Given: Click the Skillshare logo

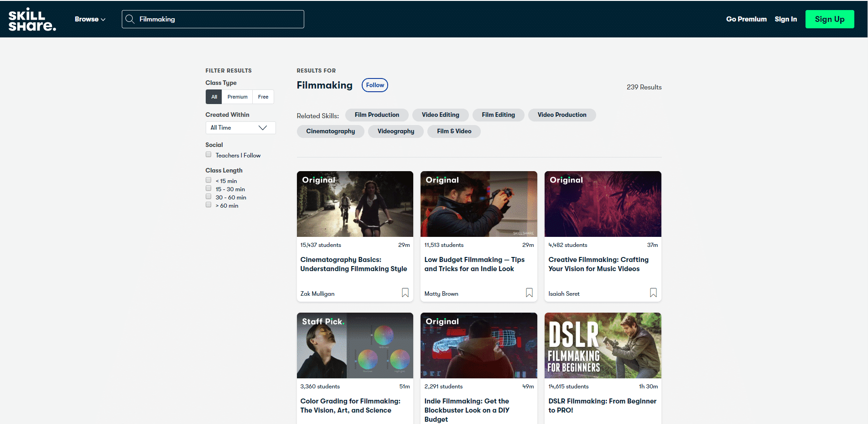Looking at the screenshot, I should [32, 19].
